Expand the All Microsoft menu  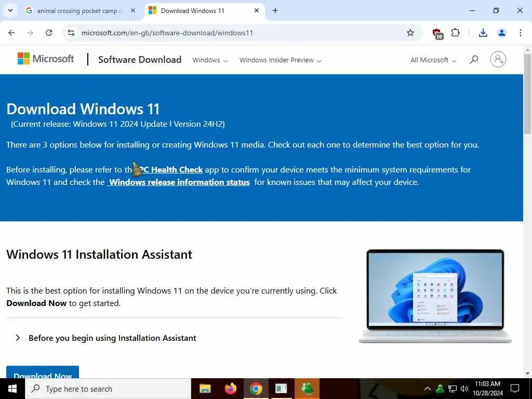(433, 60)
